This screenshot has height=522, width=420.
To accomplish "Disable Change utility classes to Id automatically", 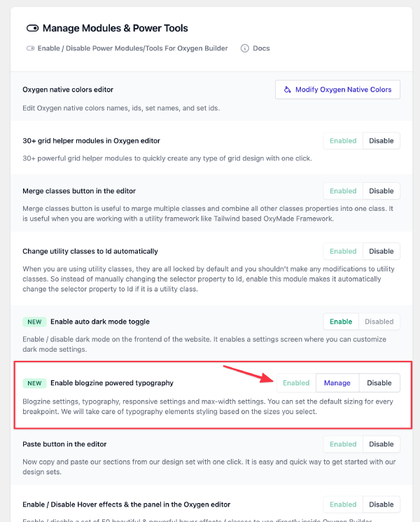I will [381, 251].
